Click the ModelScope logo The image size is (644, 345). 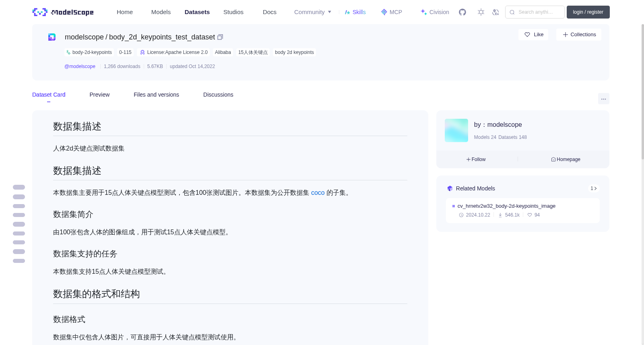(x=63, y=12)
